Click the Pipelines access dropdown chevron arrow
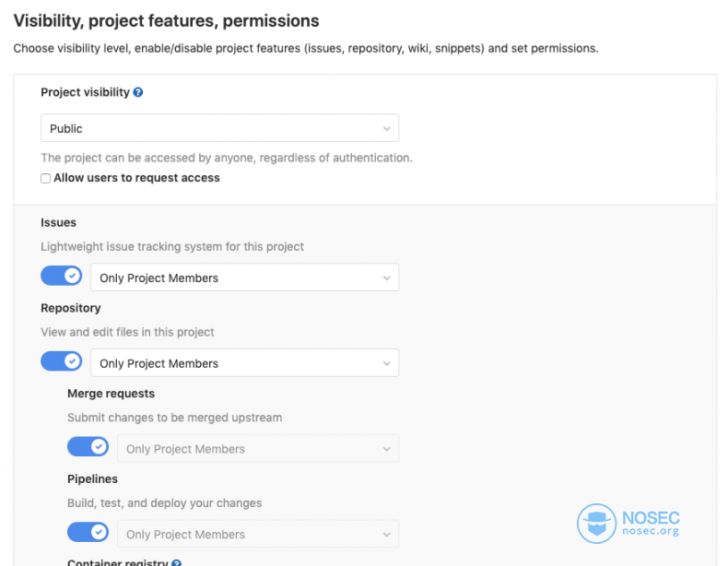This screenshot has height=566, width=728. (386, 535)
